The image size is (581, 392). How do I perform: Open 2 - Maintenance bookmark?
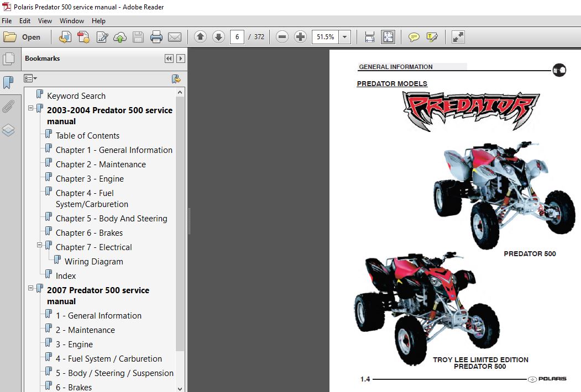tap(85, 330)
